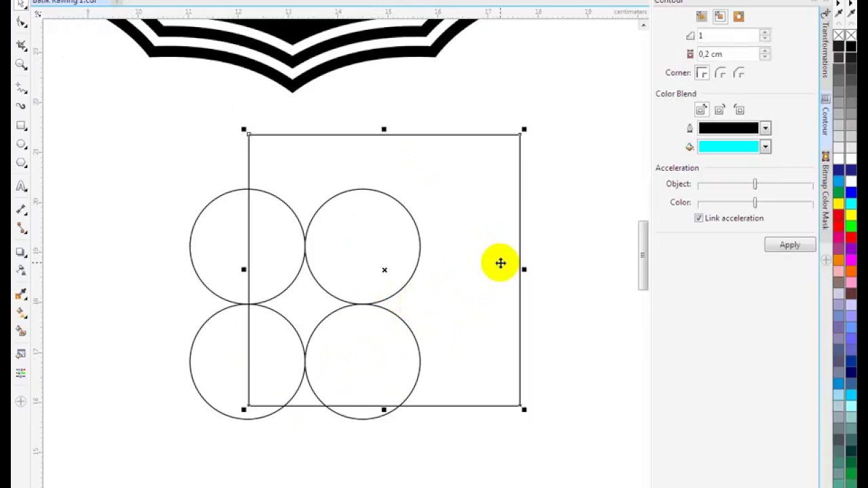Click the "centimeters" ruler unit label
Image resolution: width=868 pixels, height=488 pixels.
[631, 12]
